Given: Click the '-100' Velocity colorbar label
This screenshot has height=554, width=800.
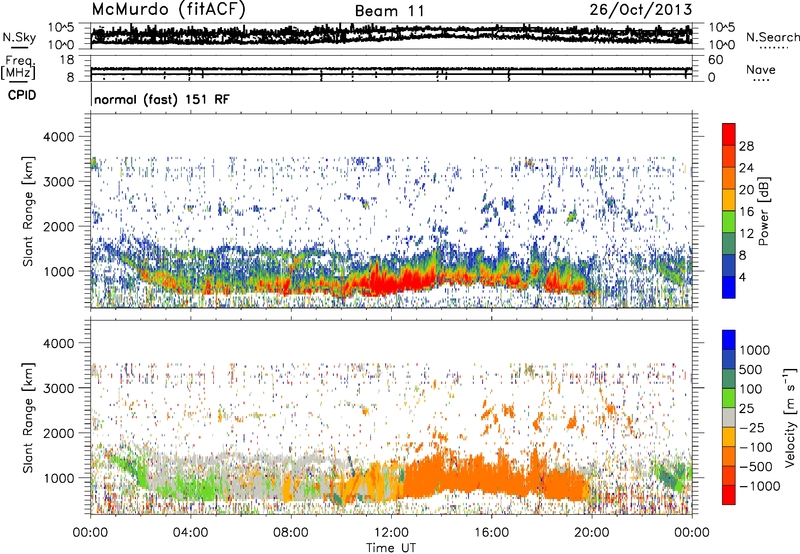Looking at the screenshot, I should tap(755, 447).
